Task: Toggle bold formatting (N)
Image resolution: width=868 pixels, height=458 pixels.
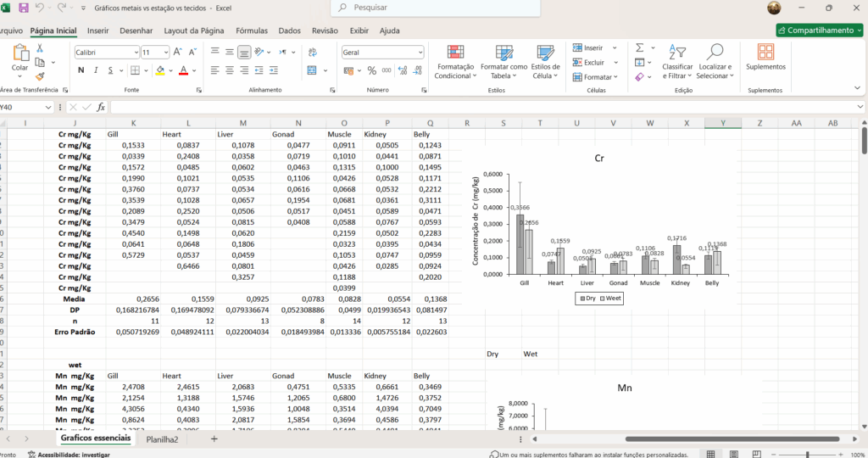Action: coord(82,70)
